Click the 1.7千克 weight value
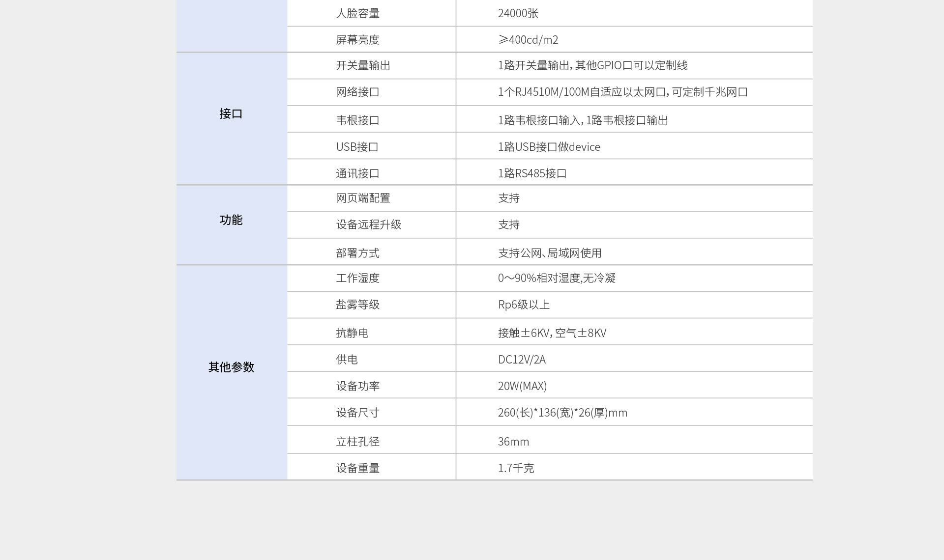 point(516,468)
